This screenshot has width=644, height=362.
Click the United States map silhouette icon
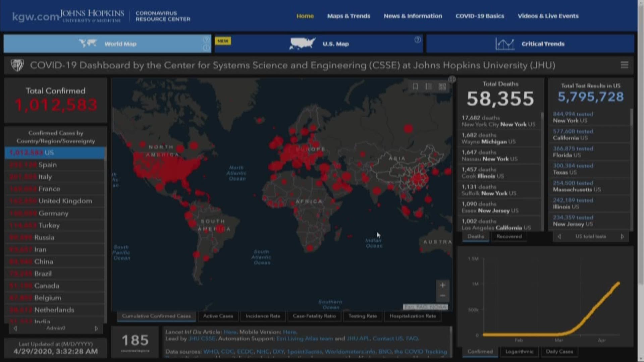click(x=302, y=44)
